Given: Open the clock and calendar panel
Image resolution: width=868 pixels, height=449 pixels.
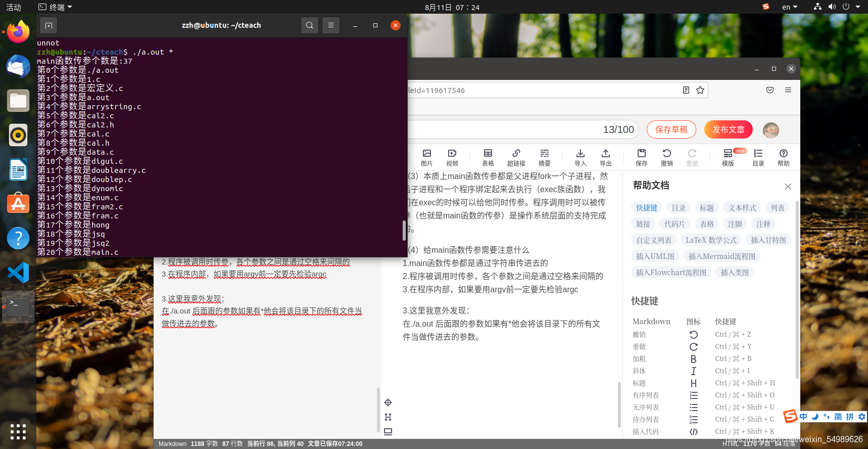Looking at the screenshot, I should (x=452, y=7).
